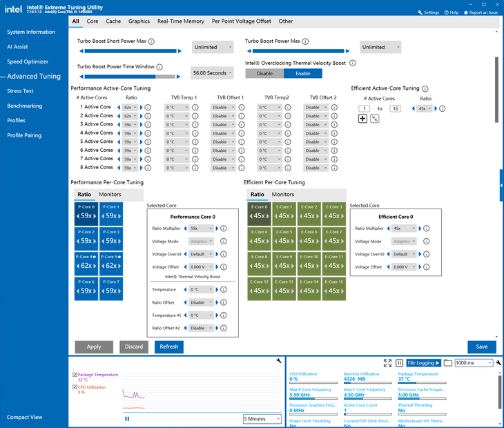This screenshot has width=504, height=428.
Task: Open ratio dropdown for 3 Active Cores
Action: coord(130,125)
